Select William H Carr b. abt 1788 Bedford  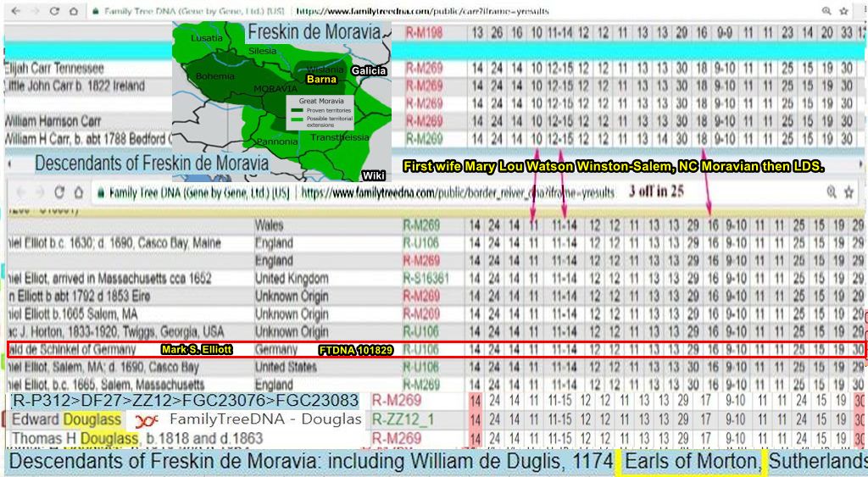tap(88, 139)
